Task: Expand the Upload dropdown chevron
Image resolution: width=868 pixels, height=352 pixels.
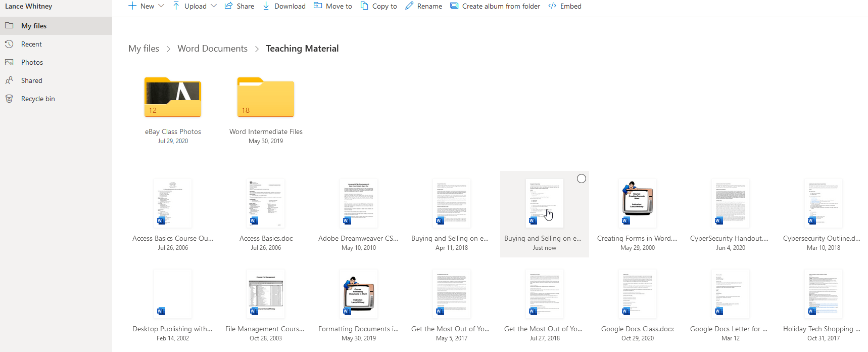Action: [x=214, y=6]
